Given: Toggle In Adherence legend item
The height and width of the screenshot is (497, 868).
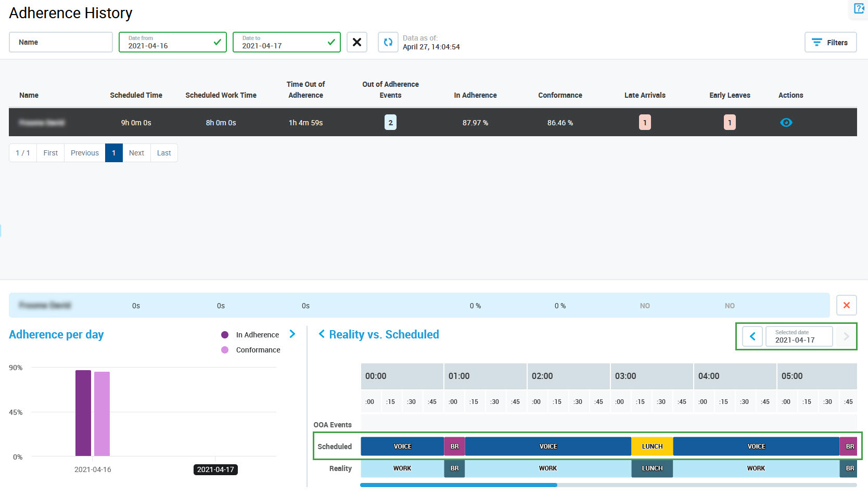Looking at the screenshot, I should click(251, 335).
